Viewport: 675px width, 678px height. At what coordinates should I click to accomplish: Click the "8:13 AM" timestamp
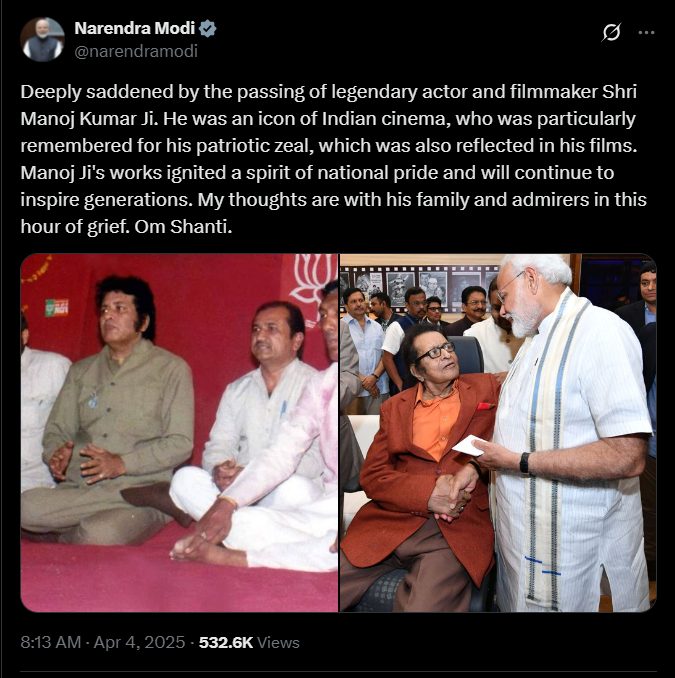(x=51, y=642)
